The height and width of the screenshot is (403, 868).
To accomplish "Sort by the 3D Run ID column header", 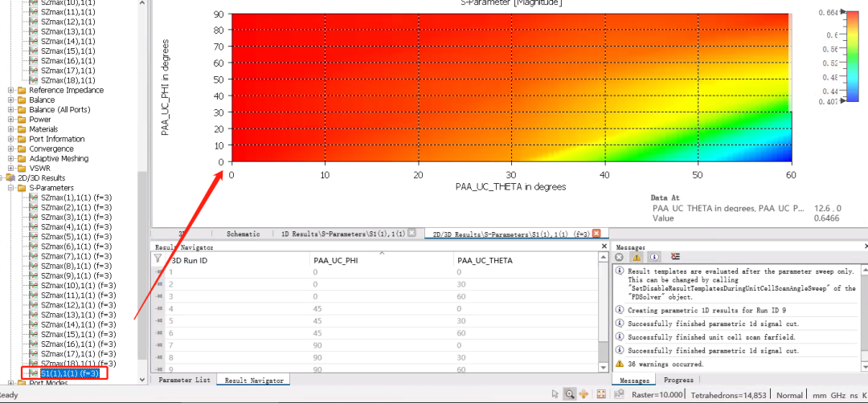I will (237, 260).
